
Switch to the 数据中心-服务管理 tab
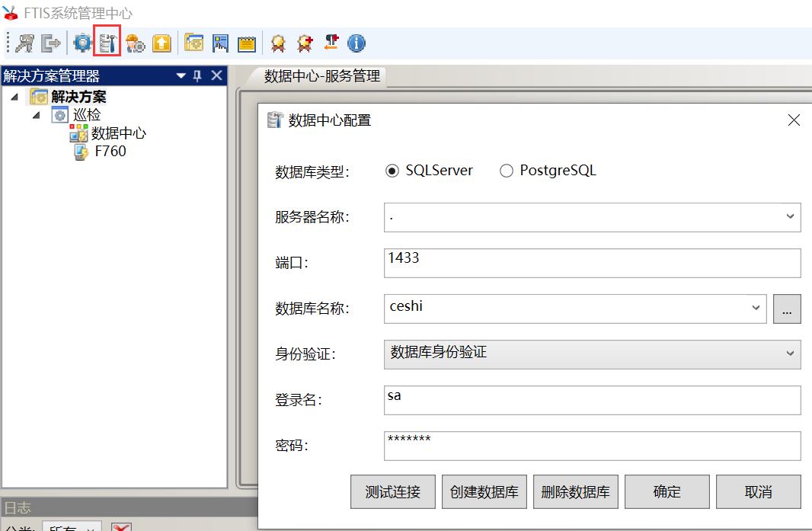point(321,76)
